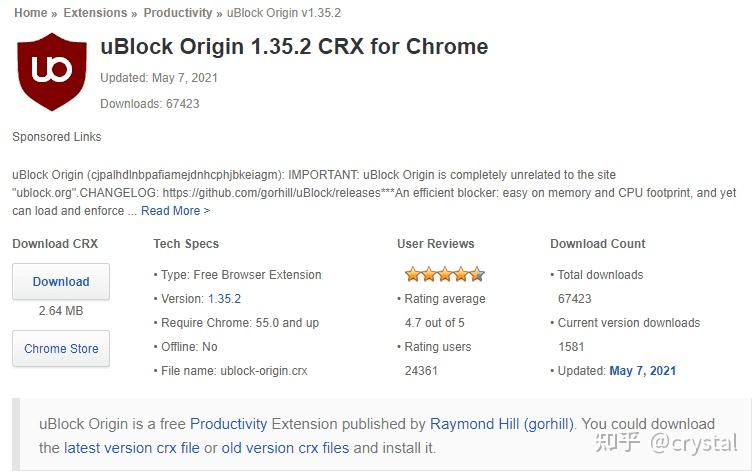The height and width of the screenshot is (476, 756).
Task: Click the User Reviews heading
Action: (435, 244)
